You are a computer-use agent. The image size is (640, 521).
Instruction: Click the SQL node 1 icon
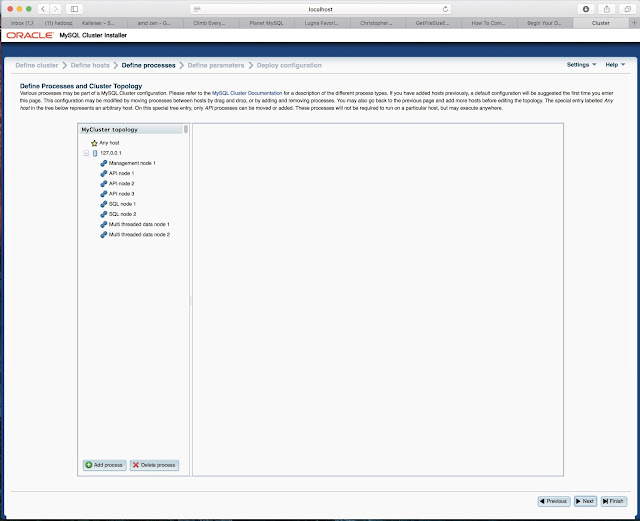pyautogui.click(x=104, y=204)
